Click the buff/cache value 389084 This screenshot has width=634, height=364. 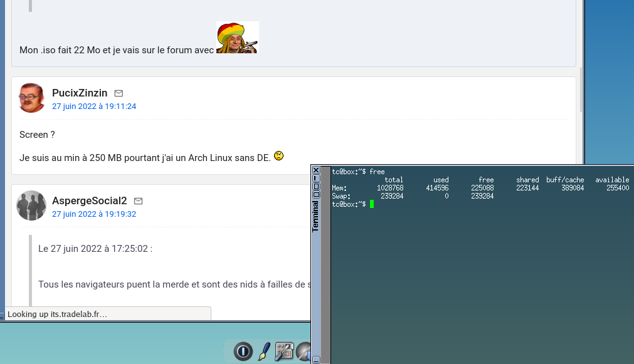pyautogui.click(x=573, y=188)
